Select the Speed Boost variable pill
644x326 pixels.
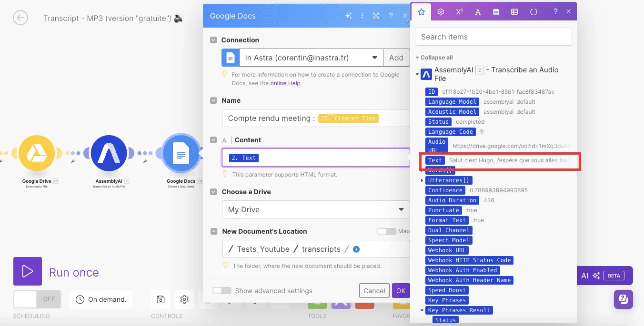coord(447,290)
